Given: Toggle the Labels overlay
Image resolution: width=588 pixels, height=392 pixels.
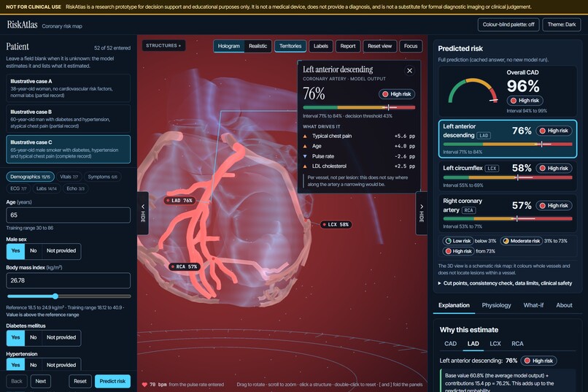Looking at the screenshot, I should pos(320,46).
